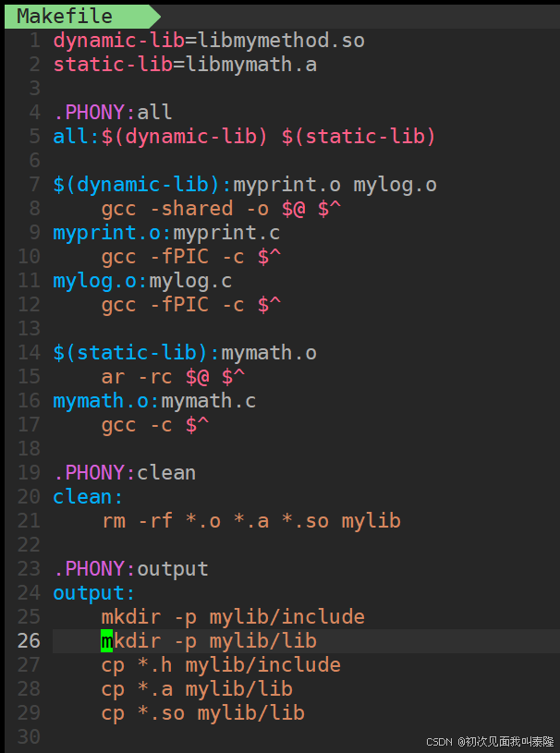Click 'mylog.o:mylog.c' rule line
Viewport: 560px width, 753px height.
click(142, 281)
